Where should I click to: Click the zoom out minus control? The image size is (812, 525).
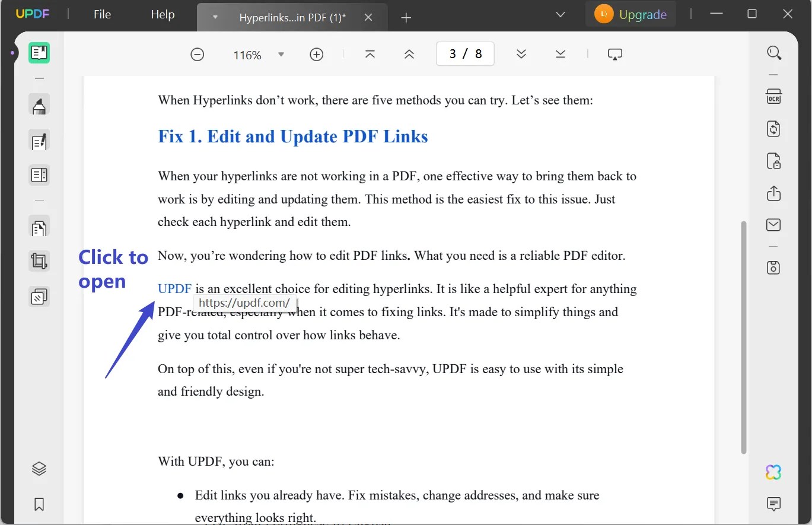pyautogui.click(x=197, y=54)
